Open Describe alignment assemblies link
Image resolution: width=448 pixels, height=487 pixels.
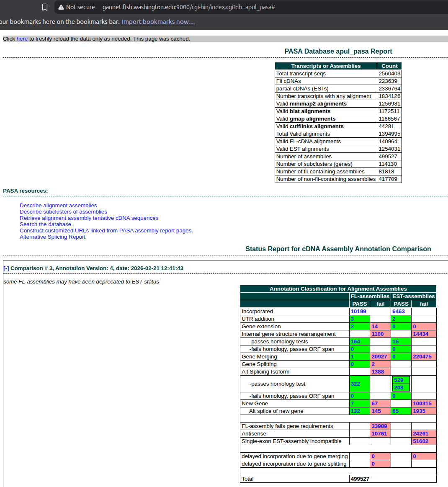pos(58,206)
